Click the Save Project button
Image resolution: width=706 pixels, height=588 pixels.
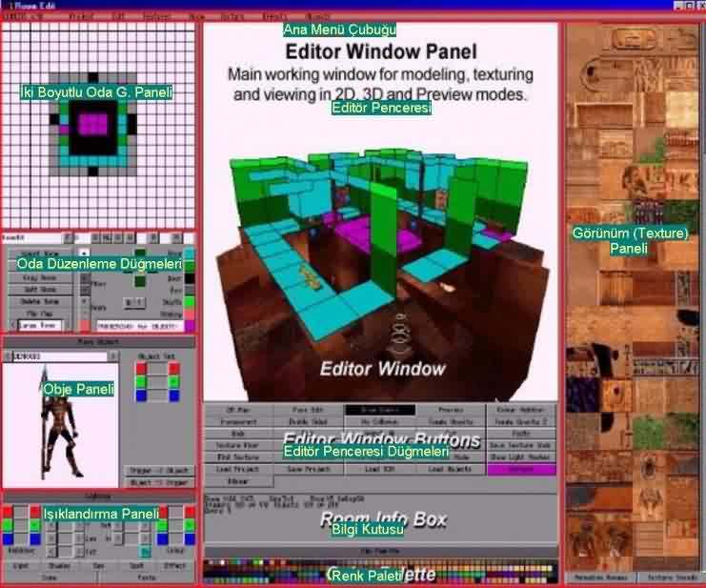(x=309, y=469)
